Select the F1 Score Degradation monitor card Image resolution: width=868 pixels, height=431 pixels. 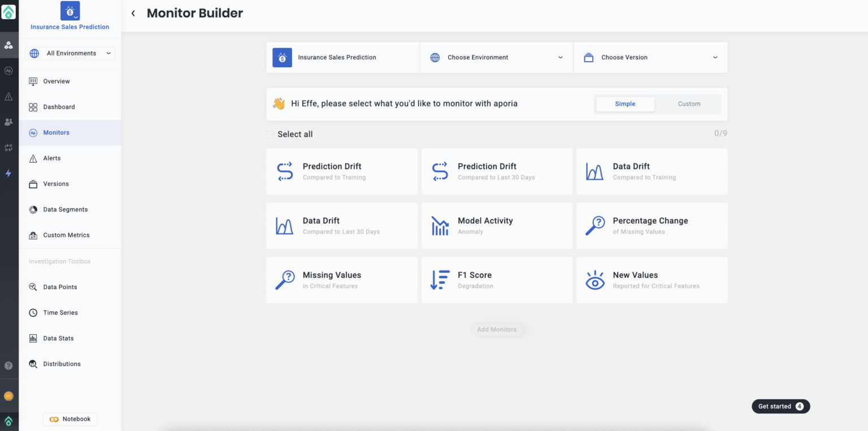[x=496, y=279]
